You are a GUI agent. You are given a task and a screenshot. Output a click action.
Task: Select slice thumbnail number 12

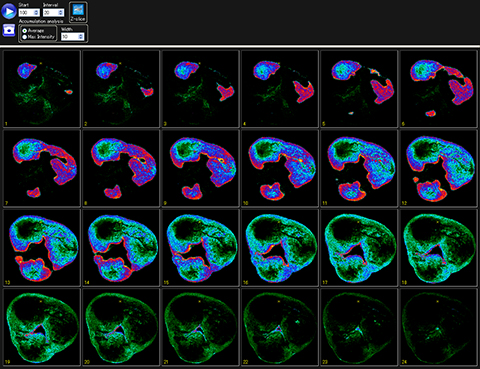439,168
